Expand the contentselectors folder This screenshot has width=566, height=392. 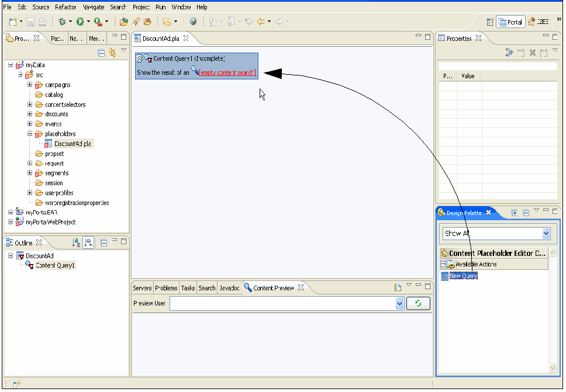point(30,104)
